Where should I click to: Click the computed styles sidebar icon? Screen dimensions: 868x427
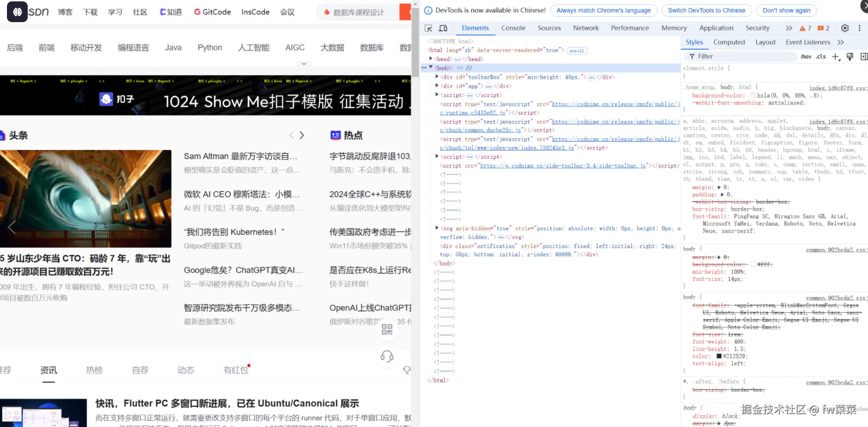[x=864, y=56]
